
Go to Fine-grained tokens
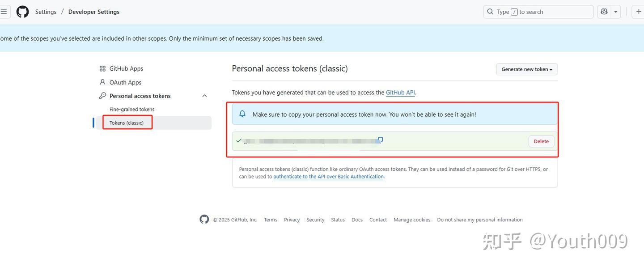coord(132,109)
